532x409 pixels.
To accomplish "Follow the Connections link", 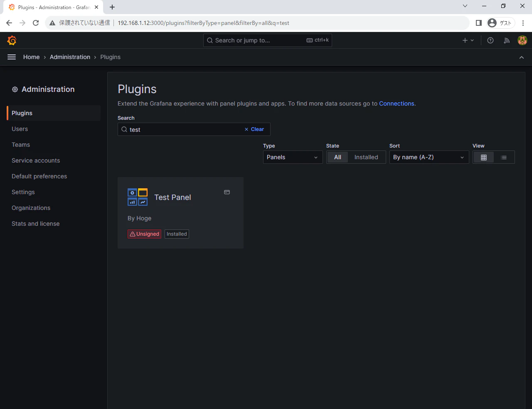I will tap(397, 103).
